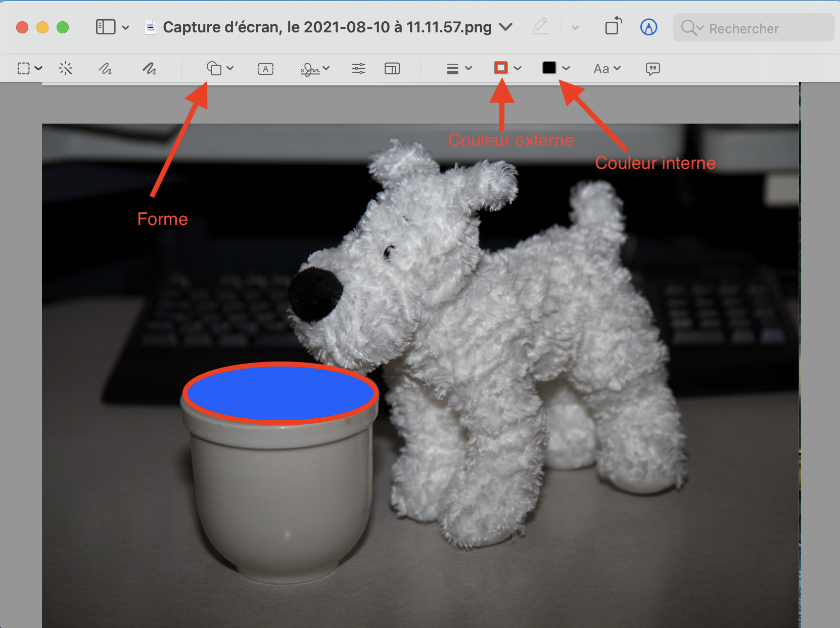Screen dimensions: 840x628
Task: Open the black fill color swatch
Action: (549, 68)
